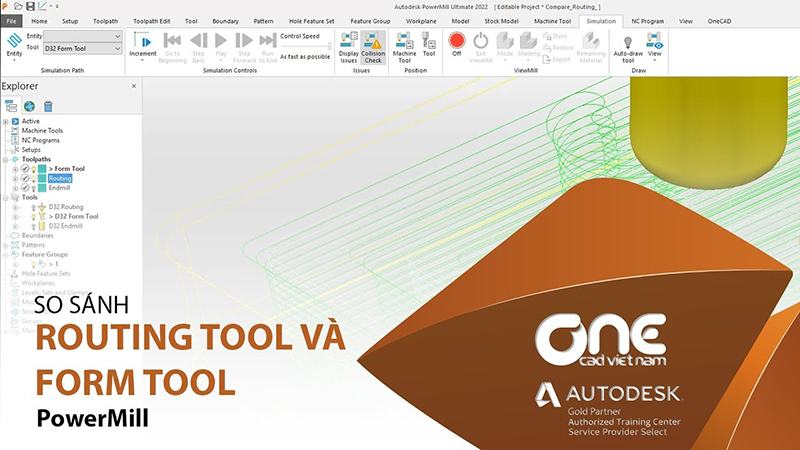Click the Open folder icon in title bar
The image size is (800, 450).
[18, 6]
